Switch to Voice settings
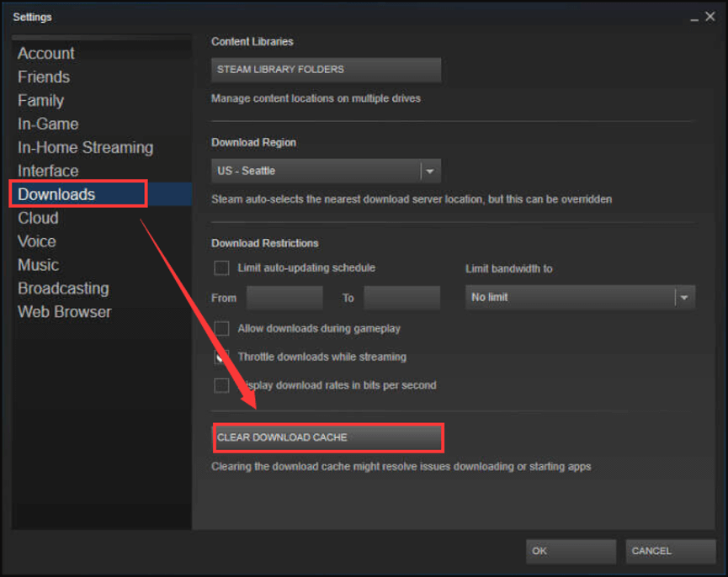Screen dimensions: 728x577 click(x=102, y=241)
